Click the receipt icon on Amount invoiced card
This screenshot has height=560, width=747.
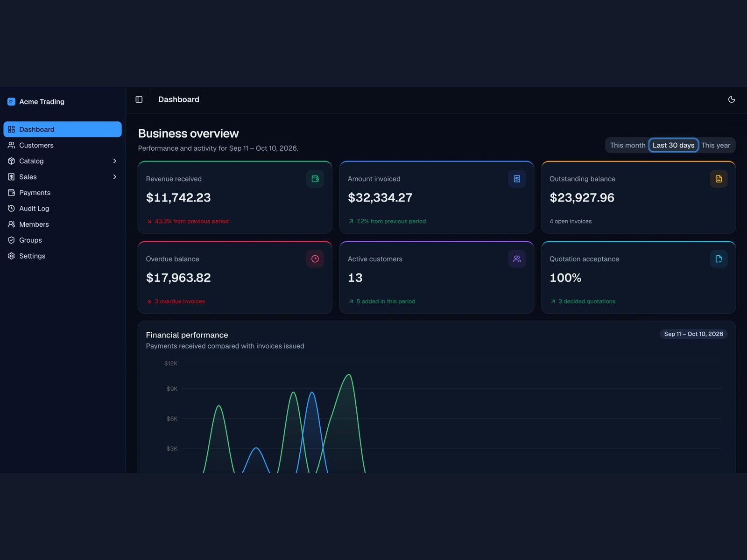[517, 179]
